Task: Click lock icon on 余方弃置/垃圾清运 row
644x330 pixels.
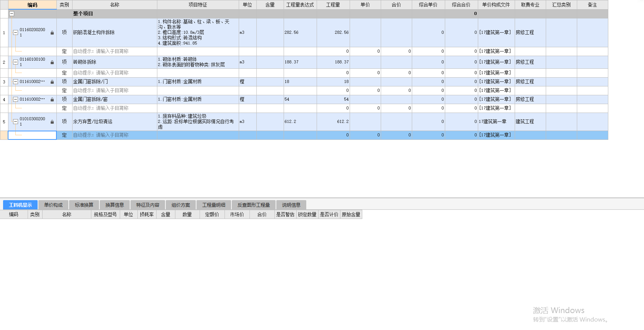Action: coord(52,121)
